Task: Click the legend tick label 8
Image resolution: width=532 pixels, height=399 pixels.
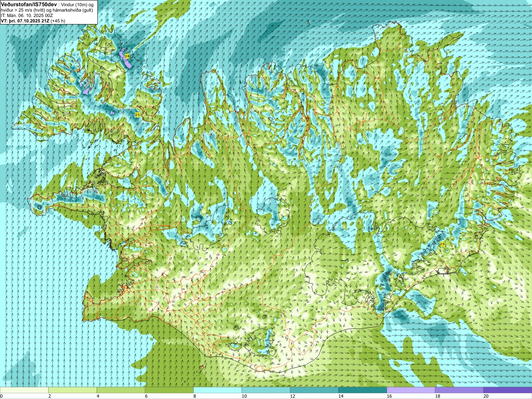Action: (x=194, y=396)
